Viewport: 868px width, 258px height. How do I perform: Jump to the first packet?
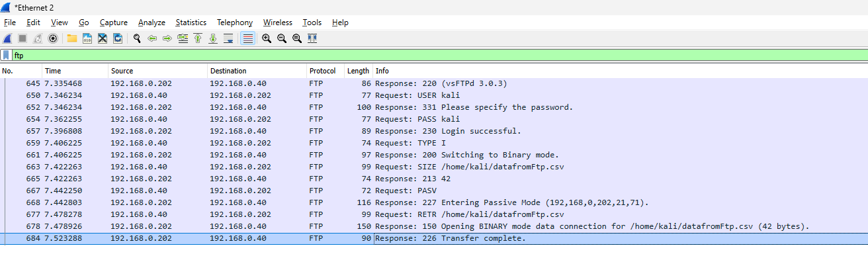(198, 38)
